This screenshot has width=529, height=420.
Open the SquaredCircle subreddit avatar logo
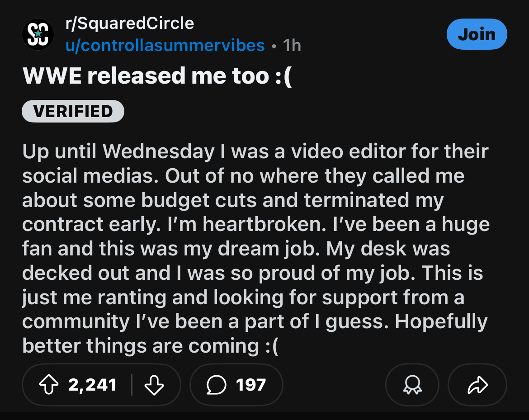click(38, 34)
